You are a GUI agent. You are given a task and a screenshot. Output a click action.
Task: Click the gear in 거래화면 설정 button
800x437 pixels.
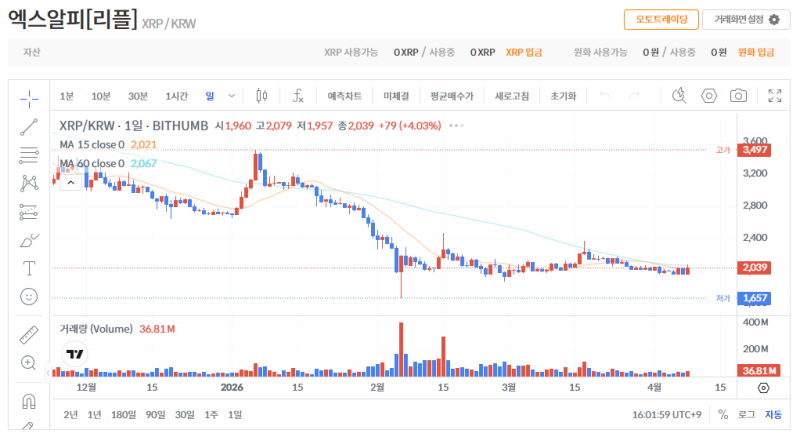pos(774,20)
